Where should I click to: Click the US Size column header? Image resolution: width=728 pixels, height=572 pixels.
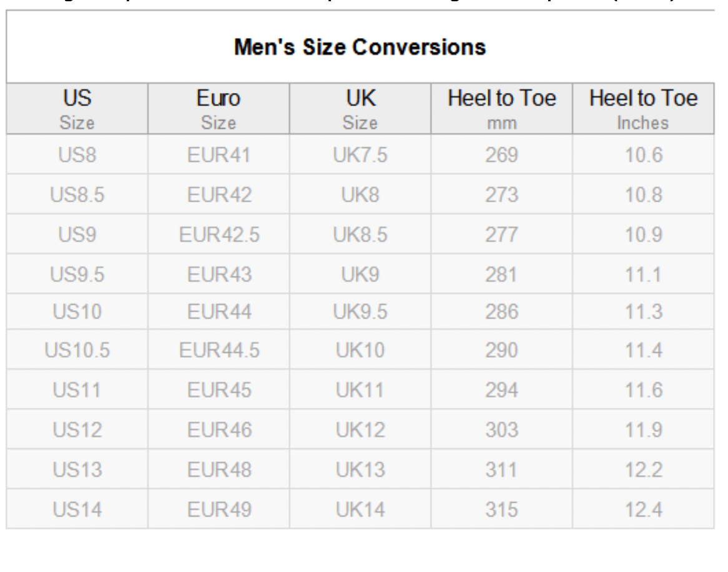[77, 109]
